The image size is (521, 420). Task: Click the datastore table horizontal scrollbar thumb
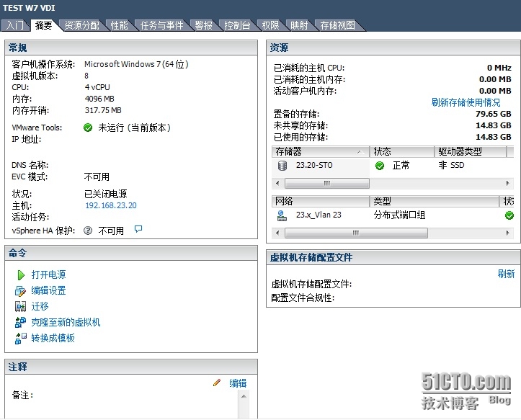tap(327, 184)
